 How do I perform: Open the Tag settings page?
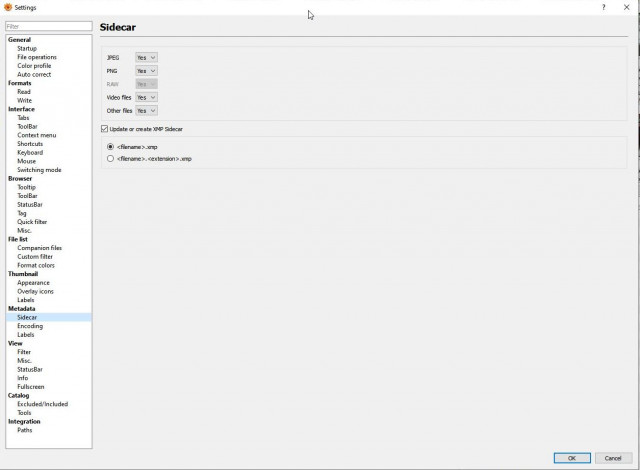tap(22, 213)
